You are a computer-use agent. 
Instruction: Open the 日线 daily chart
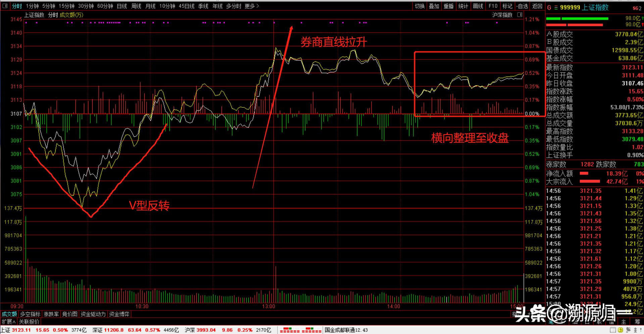[122, 6]
